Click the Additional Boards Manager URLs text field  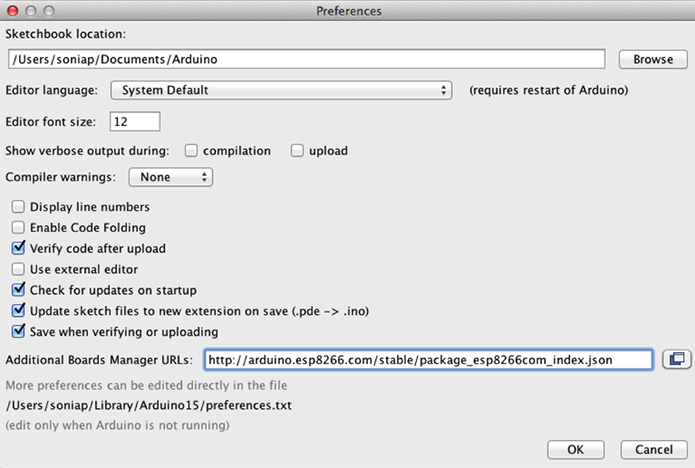point(428,359)
